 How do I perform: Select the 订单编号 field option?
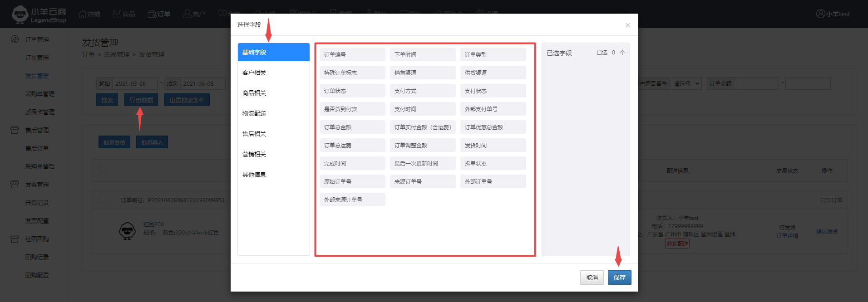coord(352,54)
